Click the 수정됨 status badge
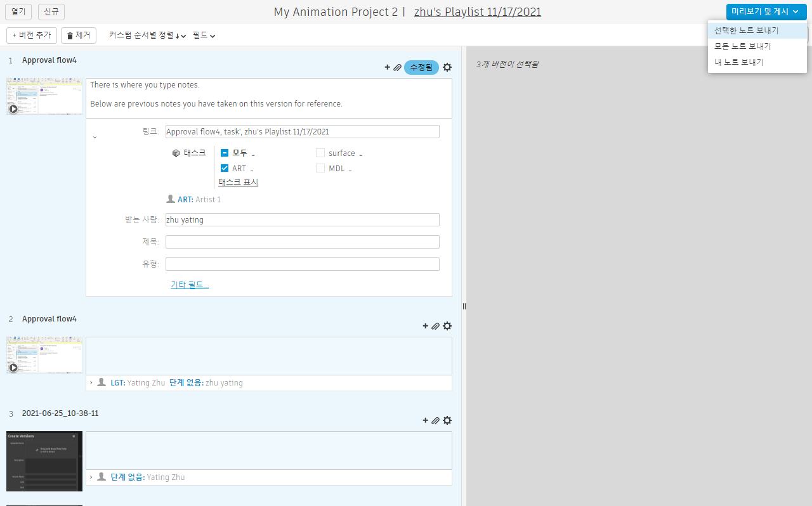 pos(421,67)
